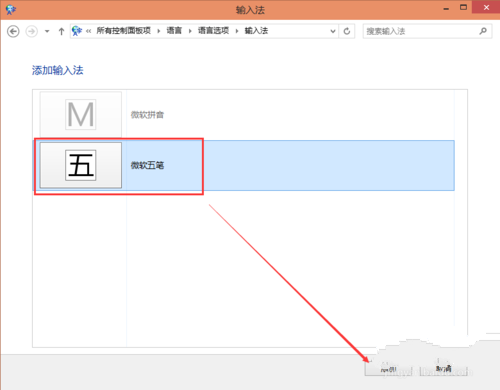Maximize the 输入法 window
The image size is (500, 390).
click(x=463, y=7)
